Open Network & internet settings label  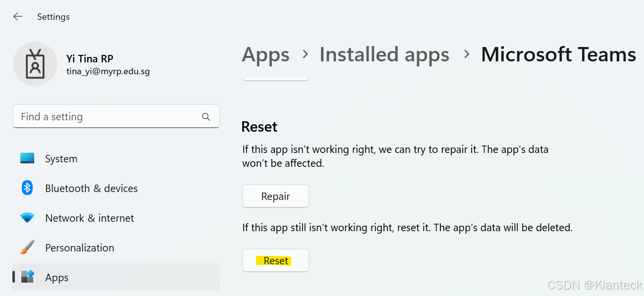[x=90, y=218]
